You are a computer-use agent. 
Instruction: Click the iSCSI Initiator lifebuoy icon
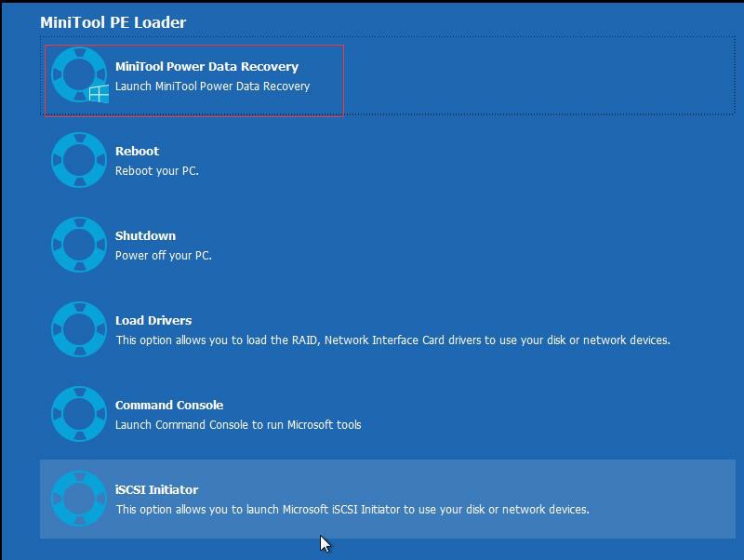coord(79,499)
